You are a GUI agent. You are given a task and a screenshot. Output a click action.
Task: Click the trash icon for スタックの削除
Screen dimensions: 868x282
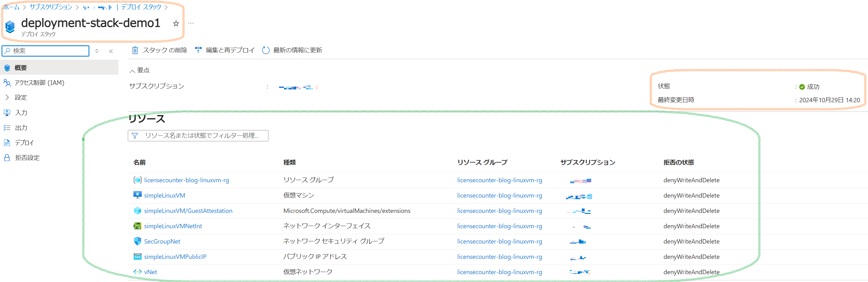pyautogui.click(x=135, y=50)
